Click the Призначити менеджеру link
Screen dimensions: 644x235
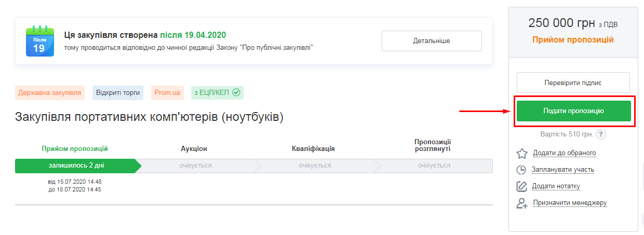point(570,203)
